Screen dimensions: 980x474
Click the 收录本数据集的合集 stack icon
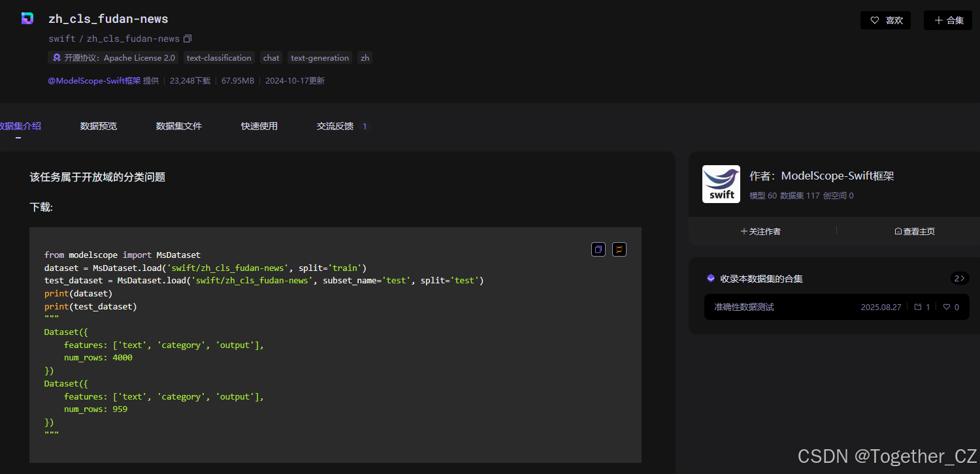point(711,278)
